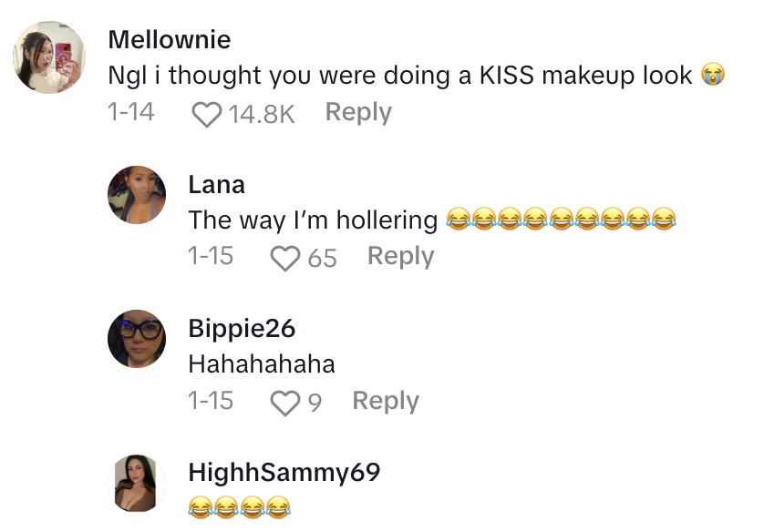The width and height of the screenshot is (764, 532).
Task: Open Bippie26's profile photo with glasses
Action: coord(137,338)
